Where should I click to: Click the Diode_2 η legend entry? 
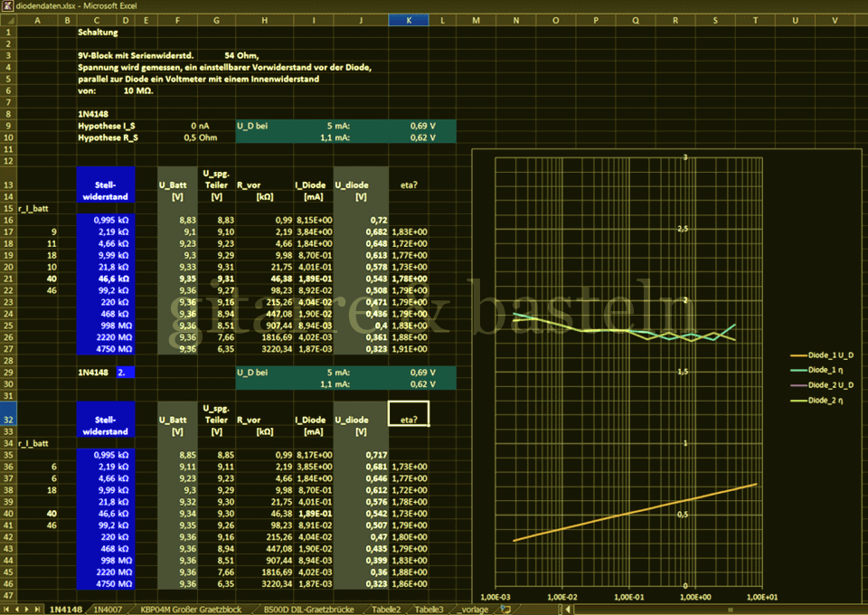click(x=817, y=400)
